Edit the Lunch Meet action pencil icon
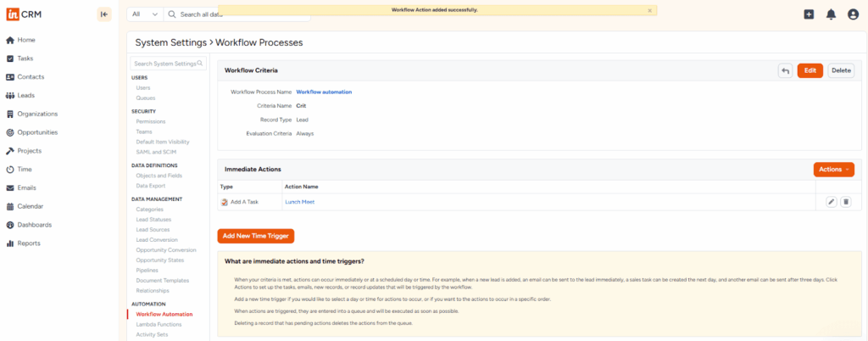The image size is (868, 341). pyautogui.click(x=831, y=202)
